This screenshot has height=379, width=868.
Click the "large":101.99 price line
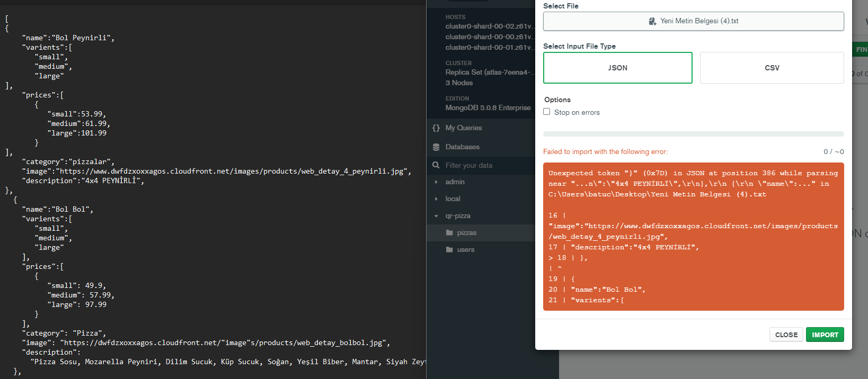pyautogui.click(x=77, y=133)
